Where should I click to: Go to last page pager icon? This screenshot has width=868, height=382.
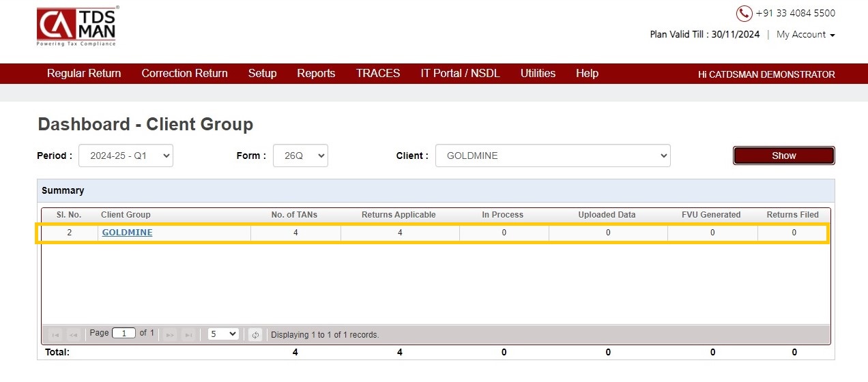coord(188,334)
